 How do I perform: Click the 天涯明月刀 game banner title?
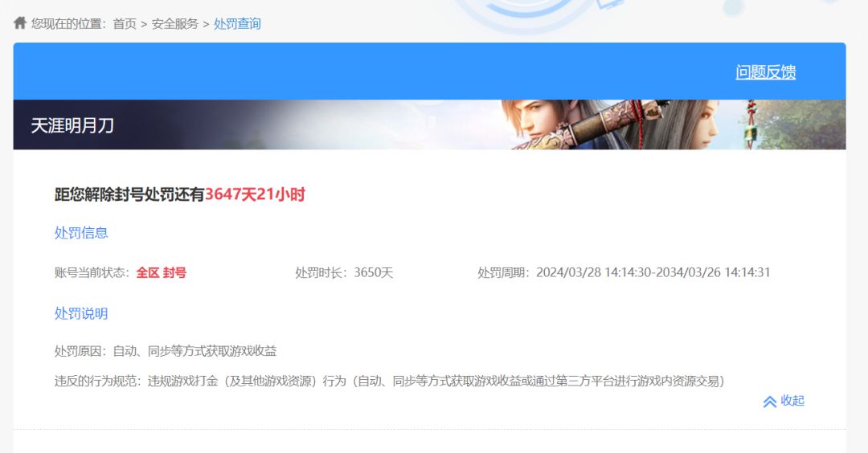[x=72, y=125]
